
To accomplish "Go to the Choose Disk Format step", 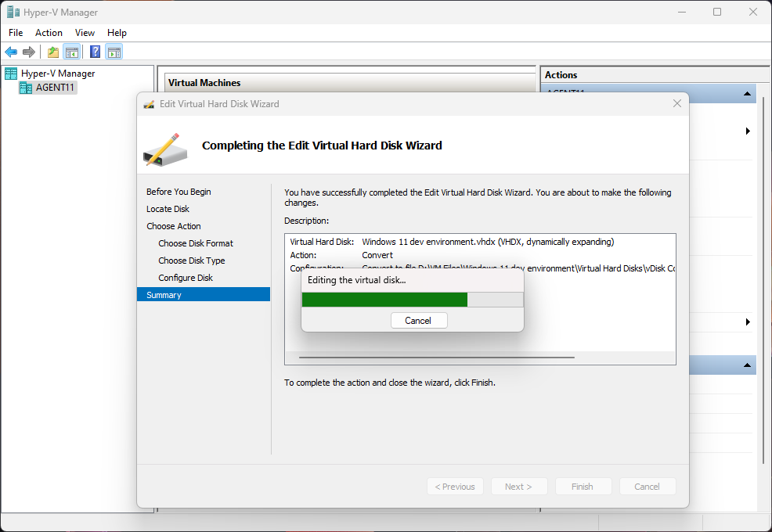I will pos(196,243).
